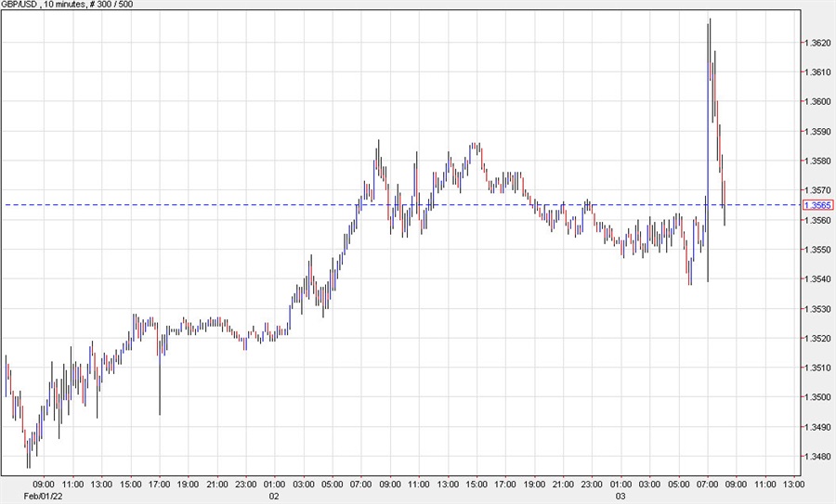Click the 1.3610 price axis label

coord(819,71)
